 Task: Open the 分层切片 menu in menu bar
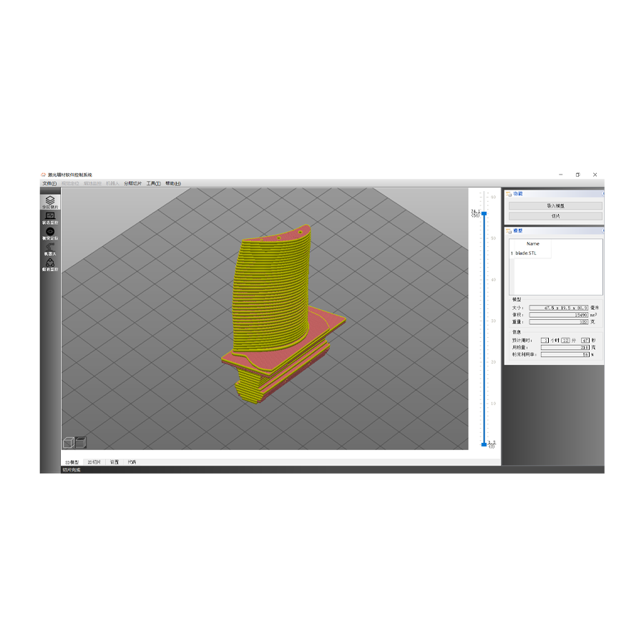point(132,183)
